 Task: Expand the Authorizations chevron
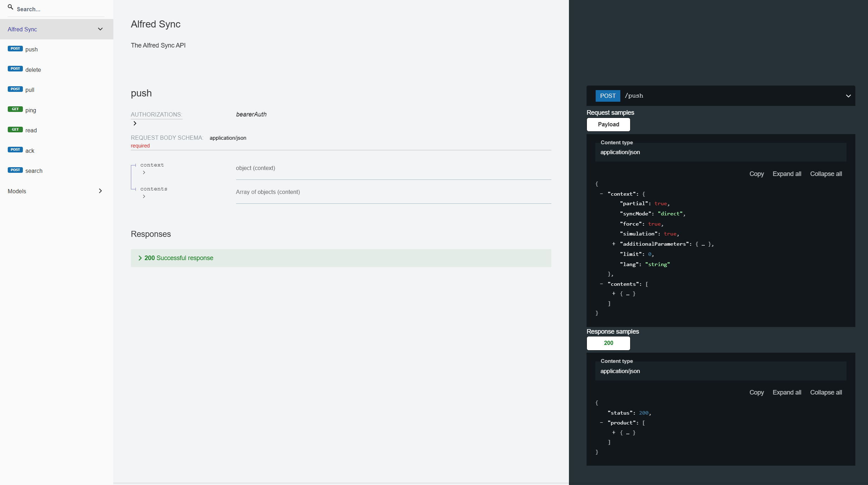[135, 123]
